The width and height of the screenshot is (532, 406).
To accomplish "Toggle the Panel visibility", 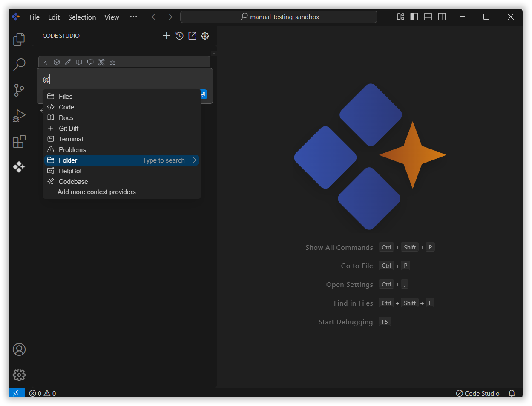I will 428,17.
